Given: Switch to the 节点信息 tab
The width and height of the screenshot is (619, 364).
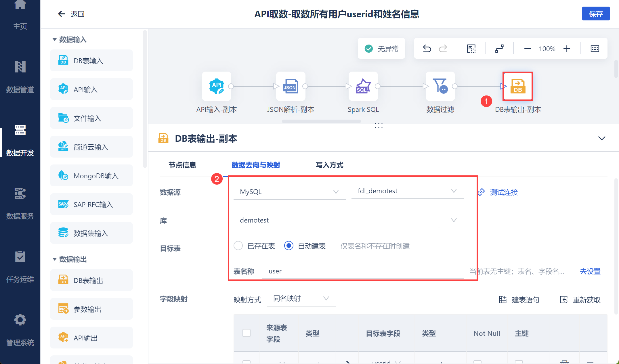Looking at the screenshot, I should (182, 165).
